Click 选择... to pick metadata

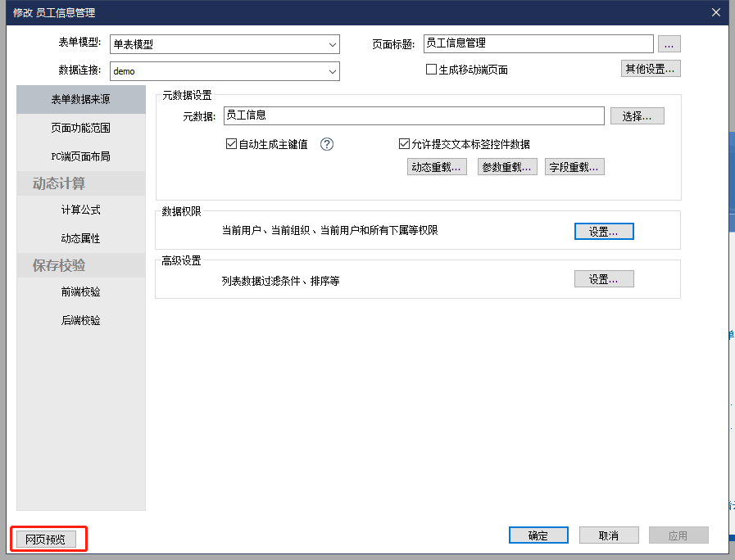[637, 116]
